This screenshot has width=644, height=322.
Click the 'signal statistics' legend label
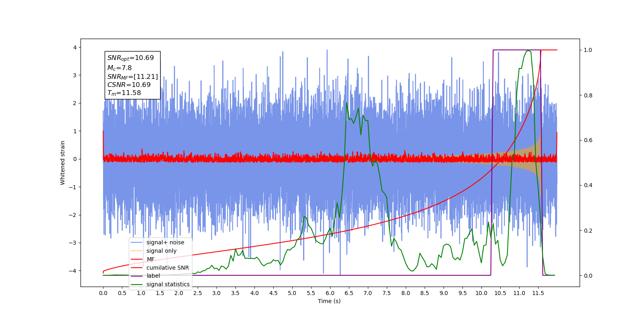coord(168,284)
